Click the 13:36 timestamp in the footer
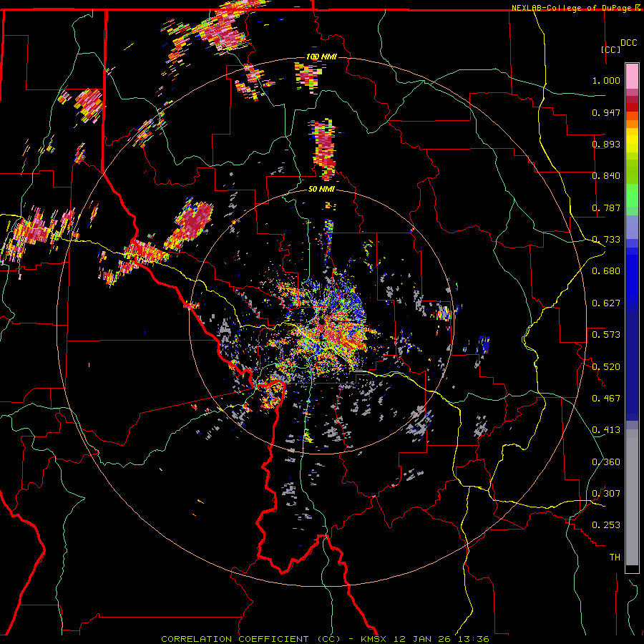Image resolution: width=644 pixels, height=644 pixels. tap(475, 639)
